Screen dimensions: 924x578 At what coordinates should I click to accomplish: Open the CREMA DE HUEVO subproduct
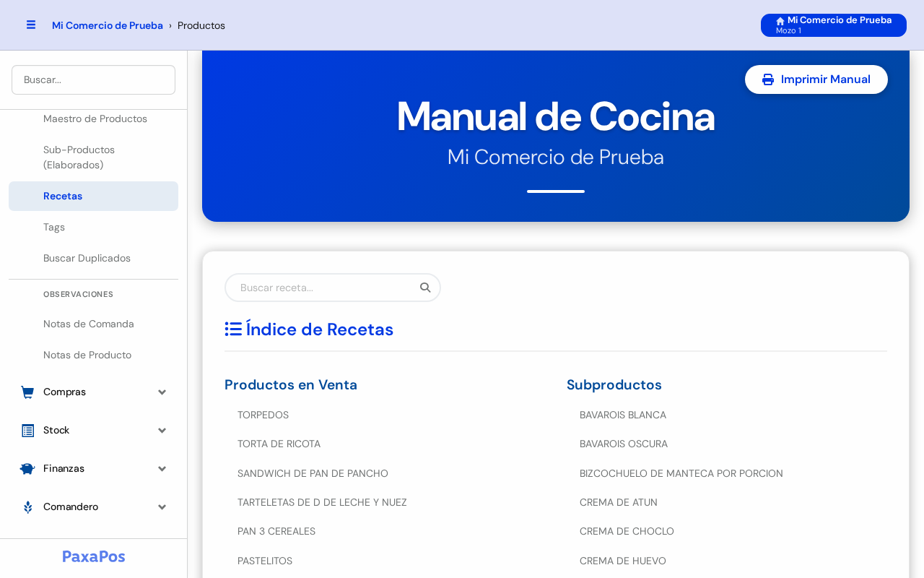(623, 561)
